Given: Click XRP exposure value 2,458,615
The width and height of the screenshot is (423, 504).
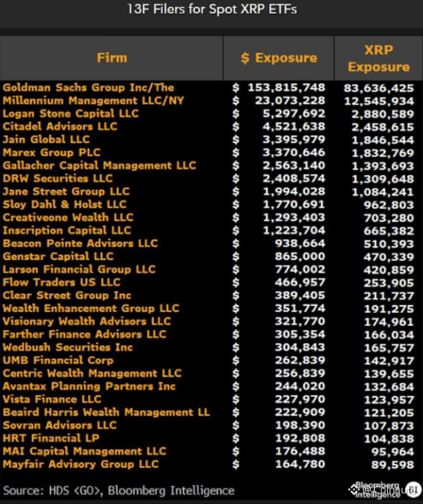Looking at the screenshot, I should [x=383, y=127].
